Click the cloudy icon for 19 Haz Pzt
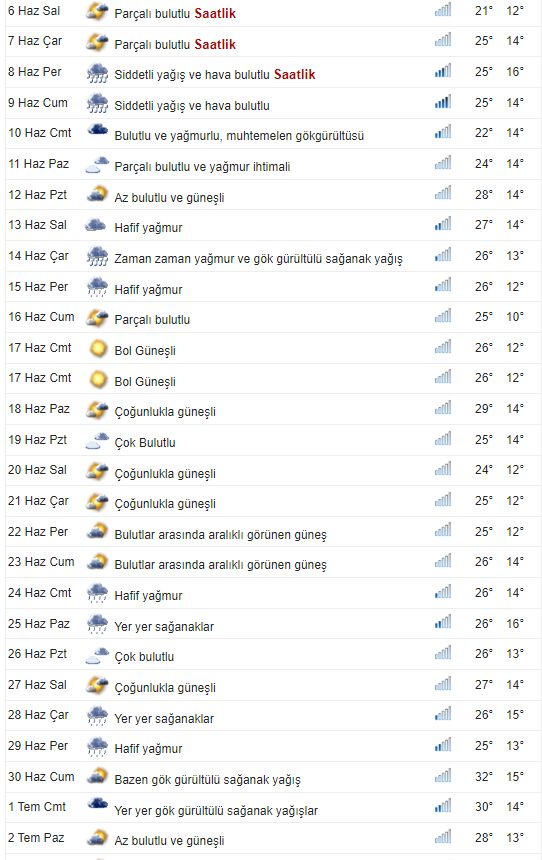Screen dimensions: 542x860 click(x=97, y=440)
